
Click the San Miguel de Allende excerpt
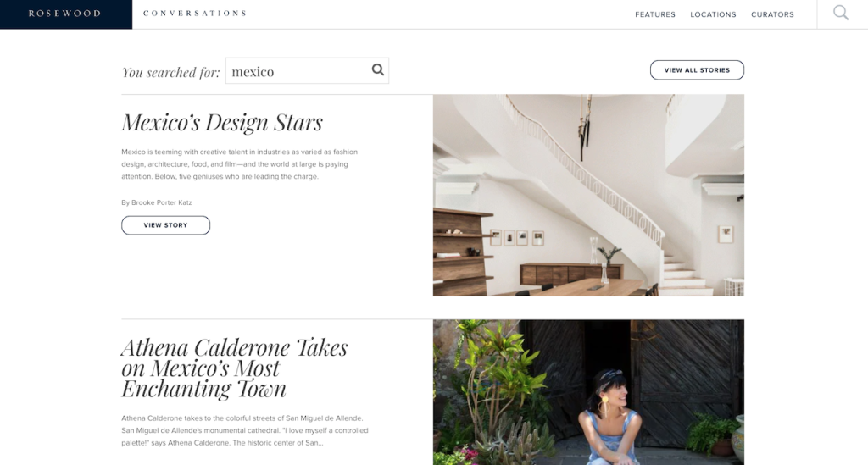[245, 430]
